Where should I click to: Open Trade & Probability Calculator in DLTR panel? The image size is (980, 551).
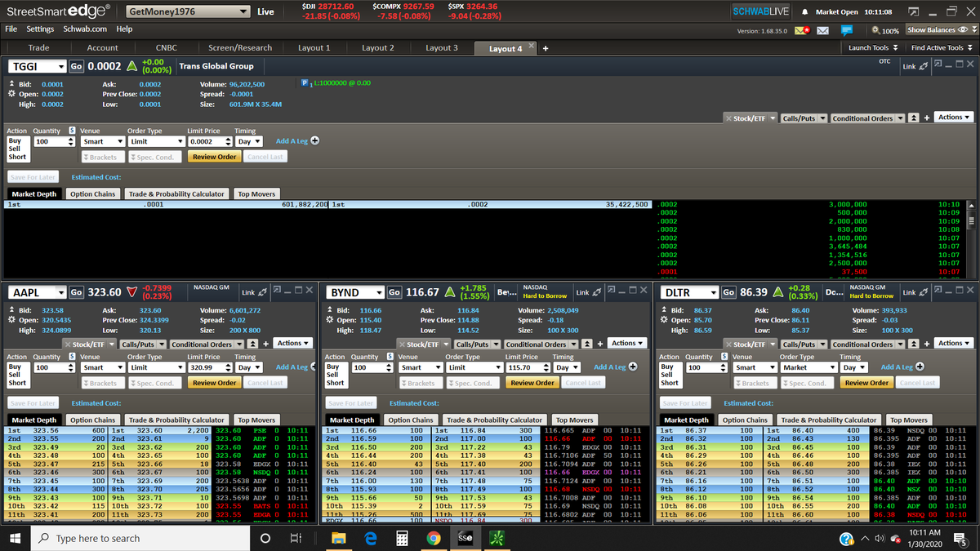(x=829, y=420)
